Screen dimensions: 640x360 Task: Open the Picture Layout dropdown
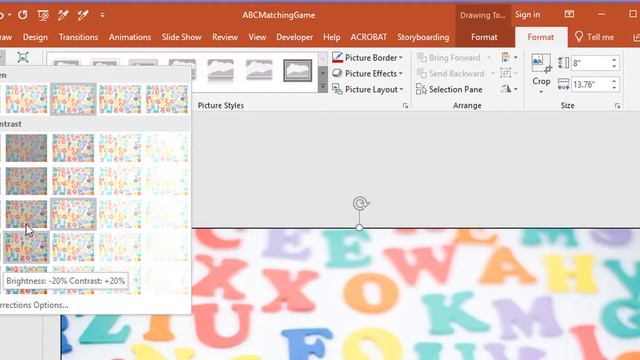[367, 89]
